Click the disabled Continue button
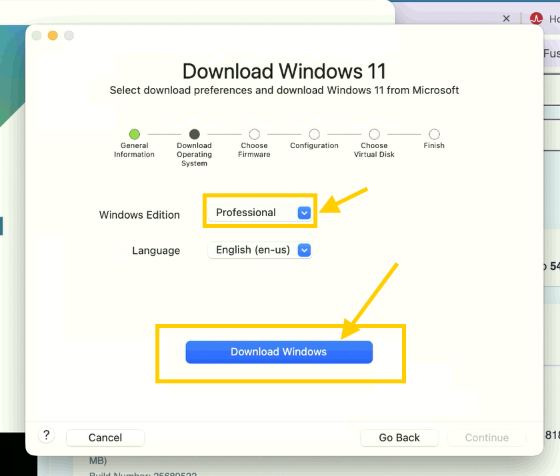This screenshot has height=476, width=560. click(487, 438)
